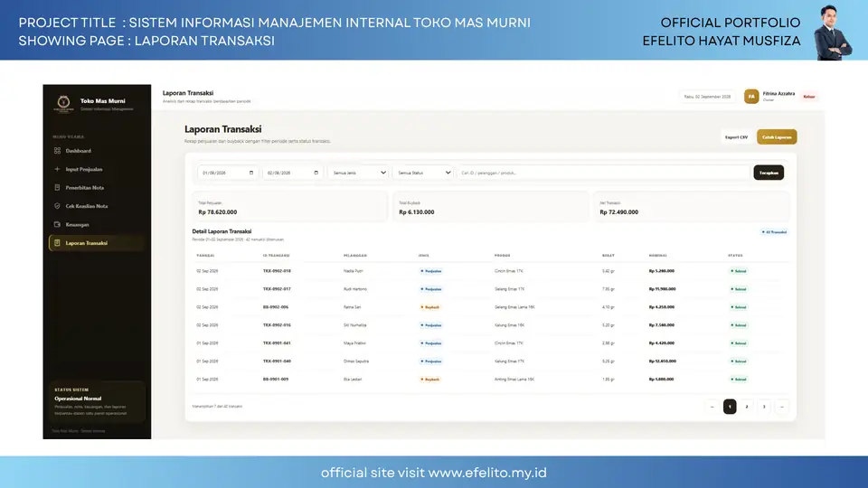Click customer name Dimas Saputra
Screen dimensions: 868x488
pos(356,361)
